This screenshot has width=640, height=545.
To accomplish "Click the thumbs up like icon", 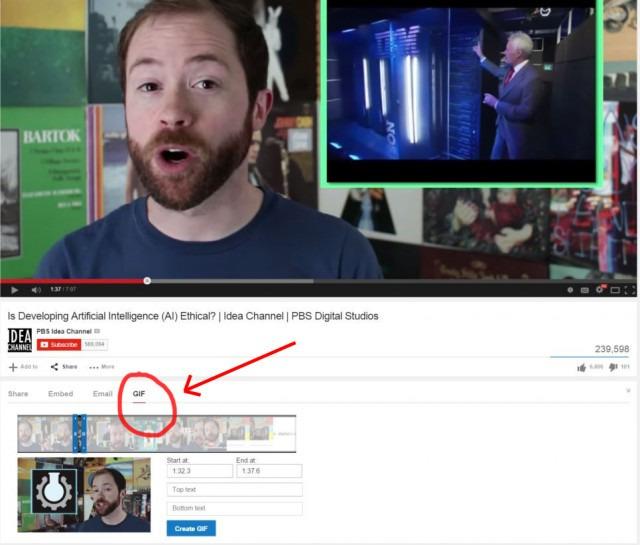I will coord(582,367).
